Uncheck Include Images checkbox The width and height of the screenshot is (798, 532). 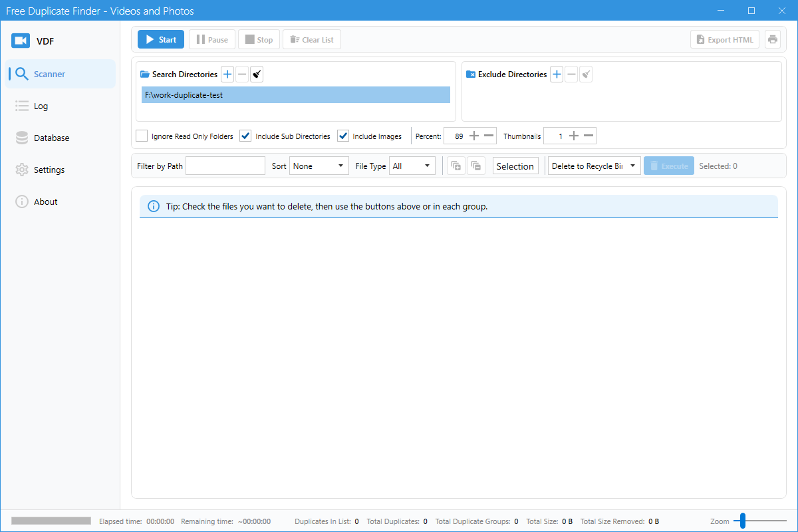343,136
